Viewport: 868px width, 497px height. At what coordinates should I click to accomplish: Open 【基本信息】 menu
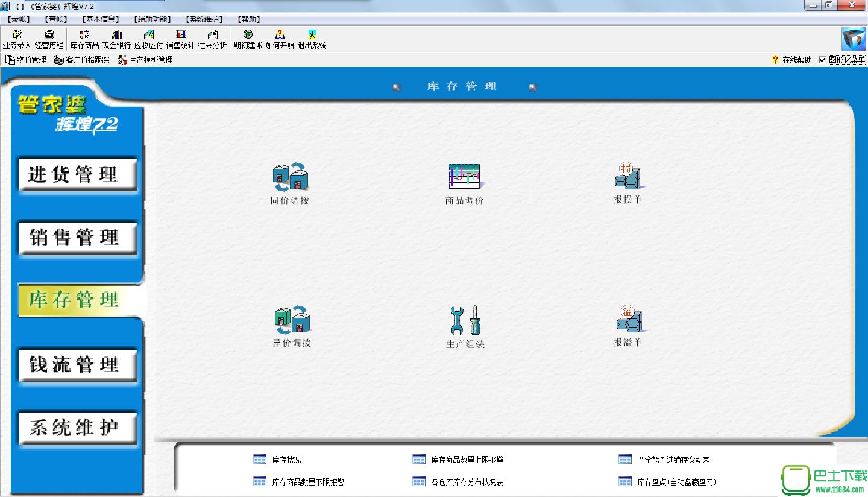tap(99, 19)
